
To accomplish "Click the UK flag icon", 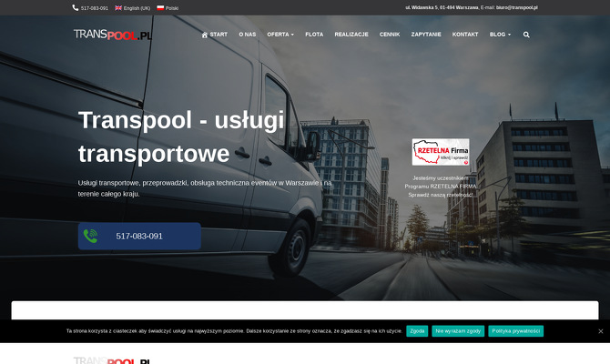I will coord(118,8).
